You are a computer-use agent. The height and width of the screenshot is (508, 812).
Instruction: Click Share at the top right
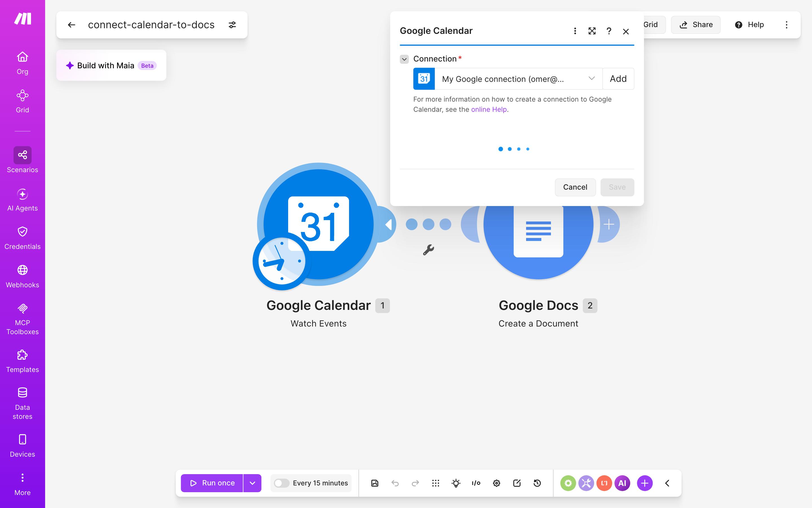click(696, 25)
